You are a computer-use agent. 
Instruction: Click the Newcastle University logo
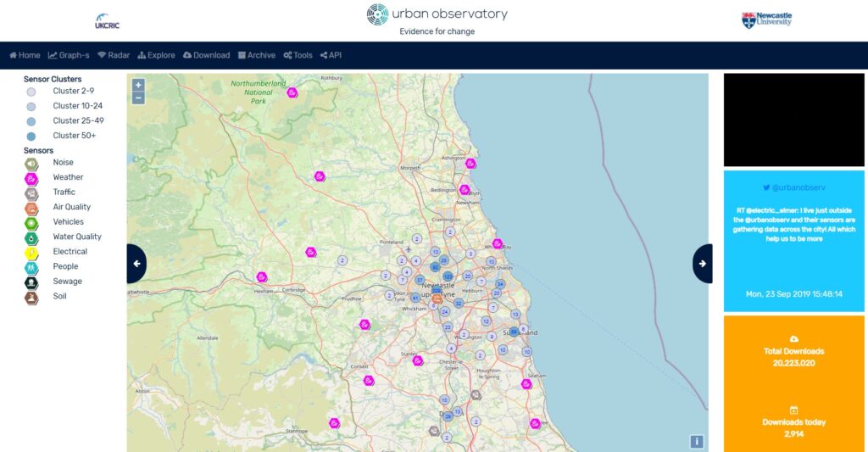point(766,20)
